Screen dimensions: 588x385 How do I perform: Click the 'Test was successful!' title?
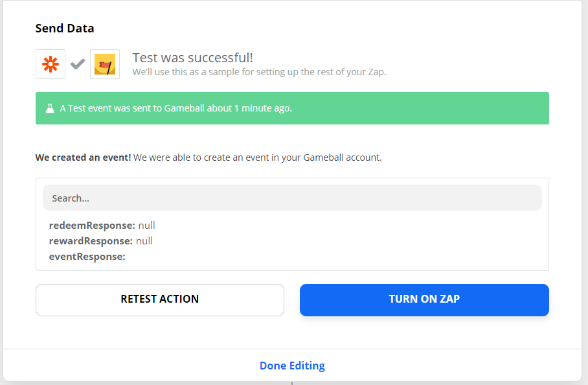(193, 58)
